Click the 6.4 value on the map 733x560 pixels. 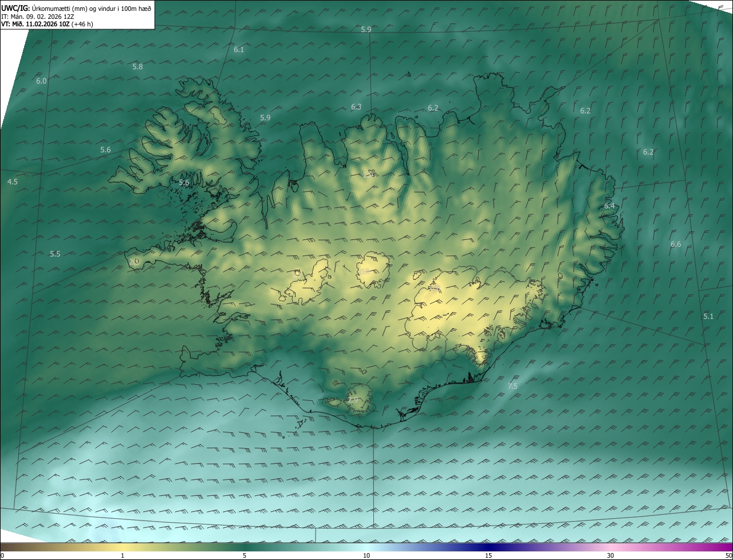pyautogui.click(x=609, y=206)
